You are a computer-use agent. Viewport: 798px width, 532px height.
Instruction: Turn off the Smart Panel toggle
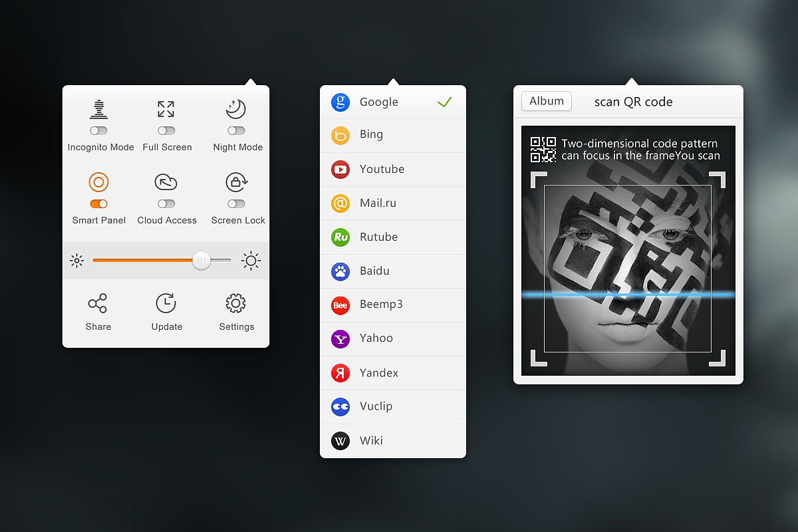pos(99,204)
